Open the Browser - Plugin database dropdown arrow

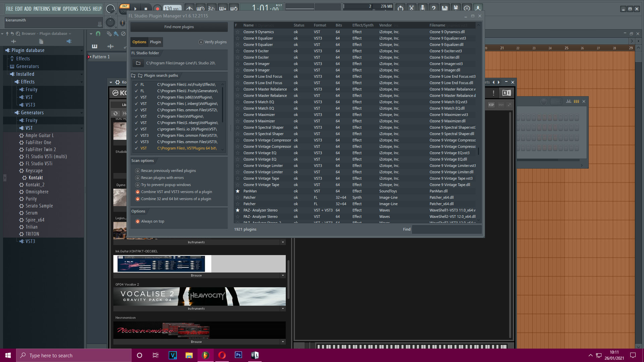(70, 34)
